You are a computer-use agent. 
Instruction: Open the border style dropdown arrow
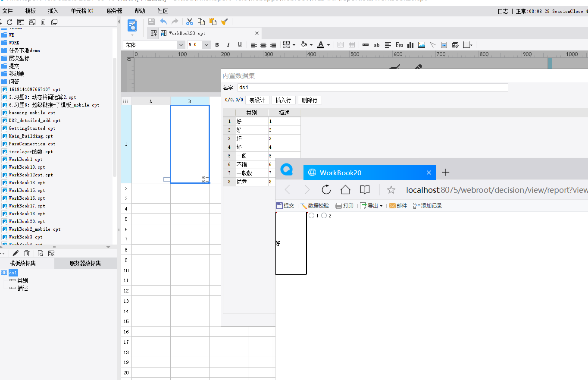[294, 45]
